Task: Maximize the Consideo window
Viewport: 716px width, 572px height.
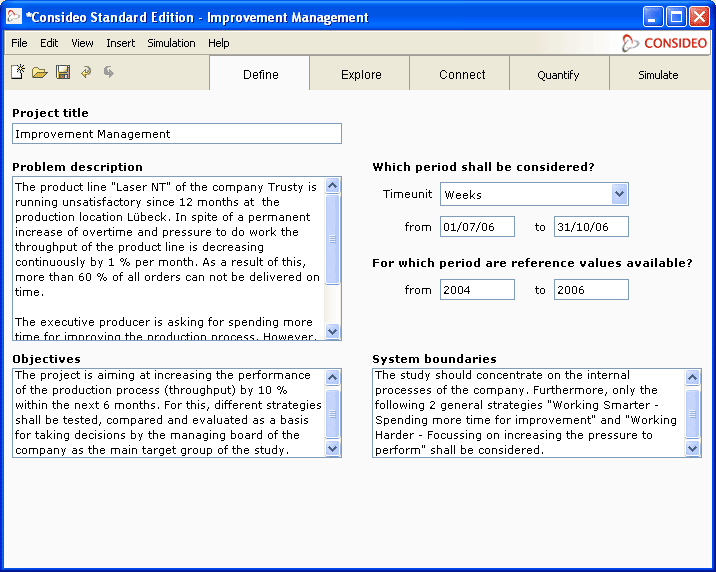Action: (x=676, y=17)
